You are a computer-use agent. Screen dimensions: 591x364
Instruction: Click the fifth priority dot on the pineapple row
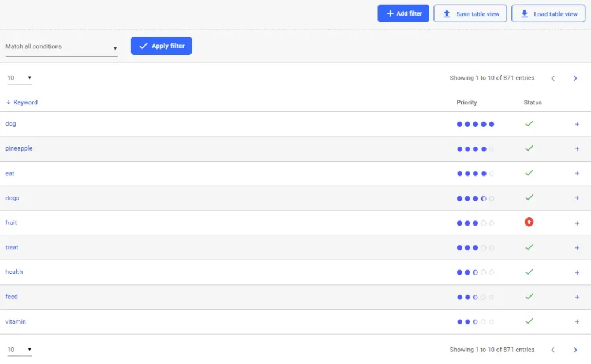point(491,148)
